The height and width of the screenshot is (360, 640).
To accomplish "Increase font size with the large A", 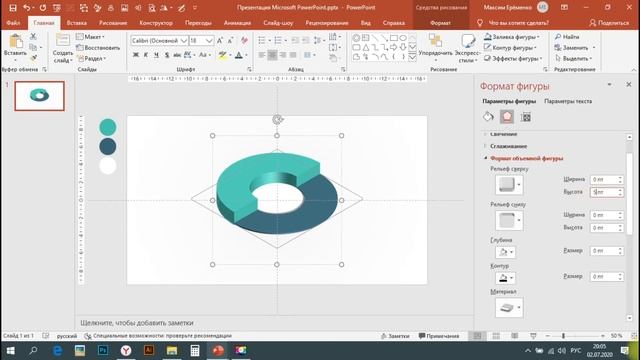I will [220, 40].
